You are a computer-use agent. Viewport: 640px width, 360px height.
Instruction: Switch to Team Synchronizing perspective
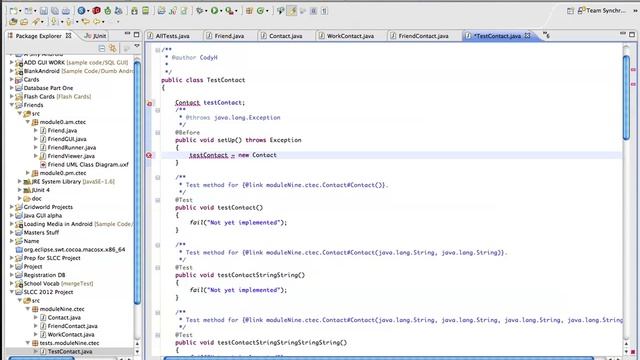pyautogui.click(x=602, y=11)
